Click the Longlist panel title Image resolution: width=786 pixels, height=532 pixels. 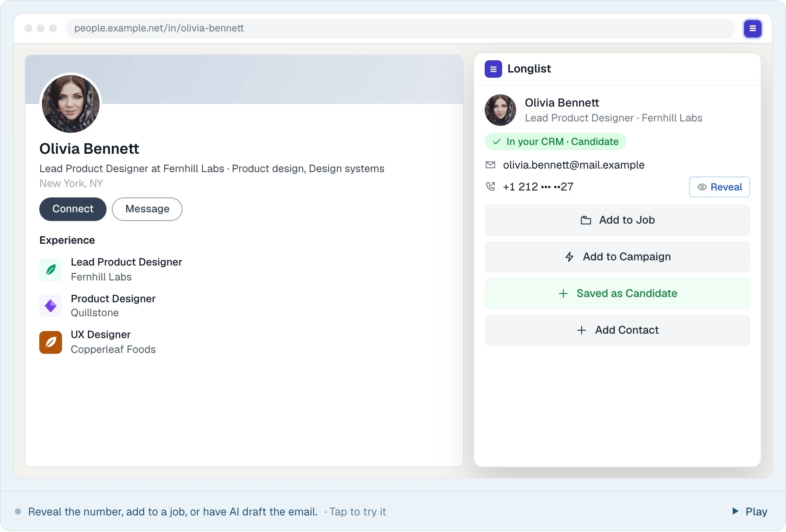pyautogui.click(x=529, y=69)
